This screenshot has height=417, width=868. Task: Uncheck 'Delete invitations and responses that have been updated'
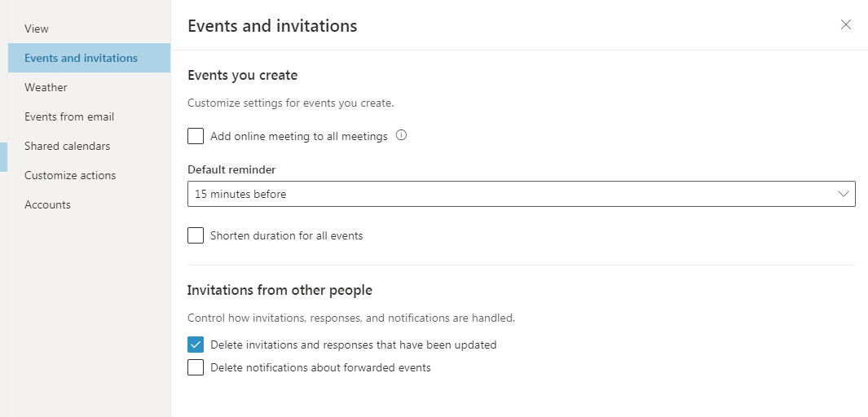click(x=196, y=345)
